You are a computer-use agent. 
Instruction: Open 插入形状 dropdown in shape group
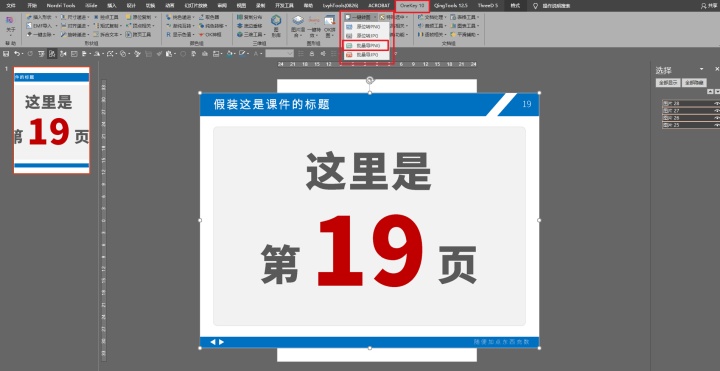pos(41,17)
